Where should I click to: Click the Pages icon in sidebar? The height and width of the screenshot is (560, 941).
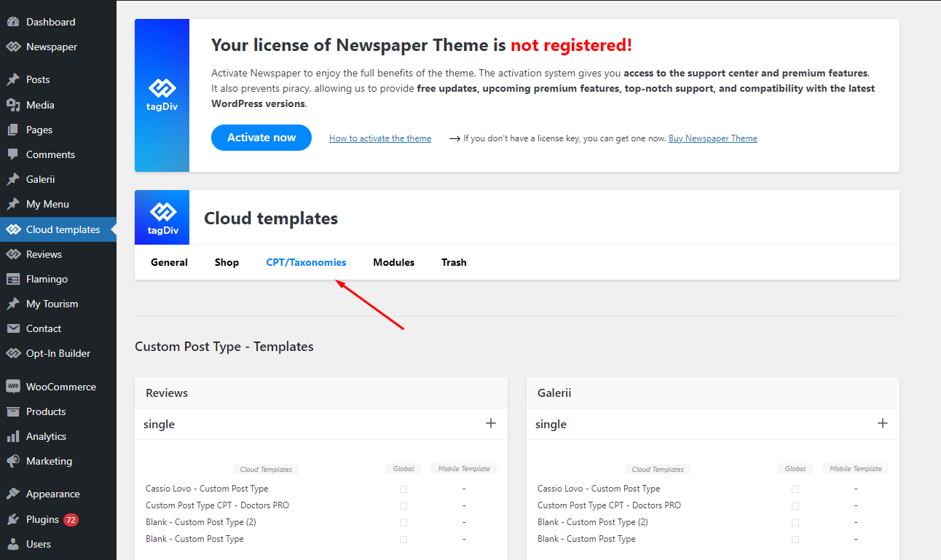[x=13, y=130]
